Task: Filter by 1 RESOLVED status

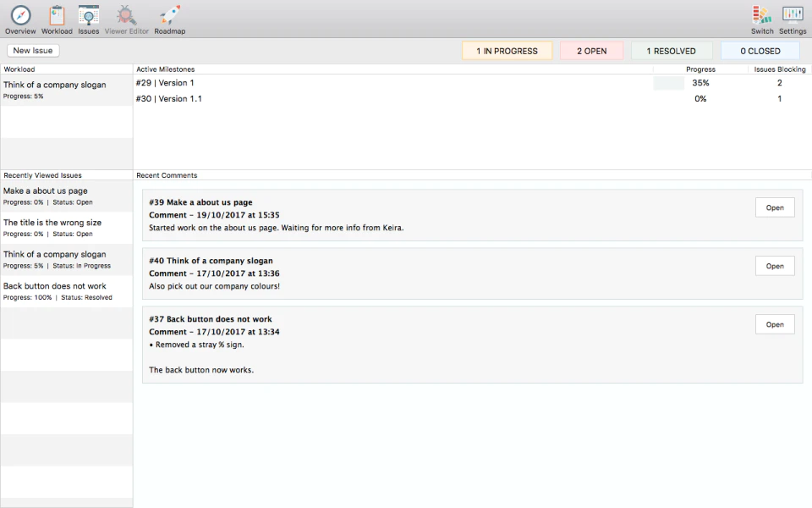Action: click(x=671, y=51)
